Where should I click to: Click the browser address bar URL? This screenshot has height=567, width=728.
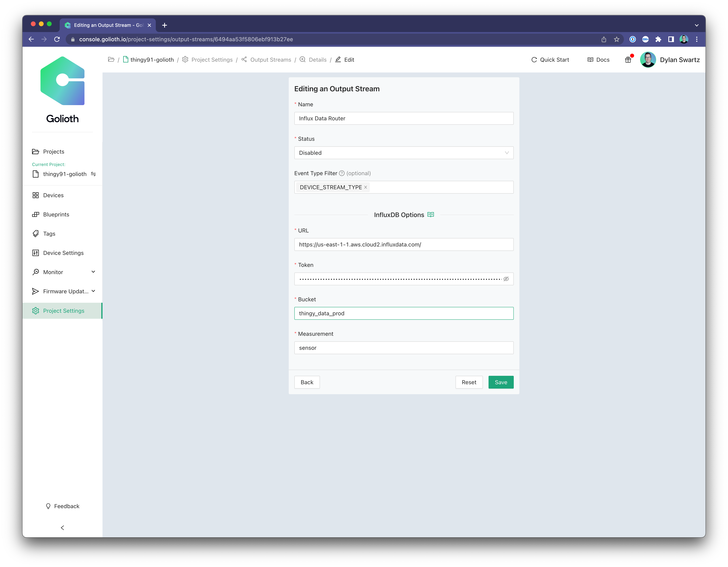(186, 39)
